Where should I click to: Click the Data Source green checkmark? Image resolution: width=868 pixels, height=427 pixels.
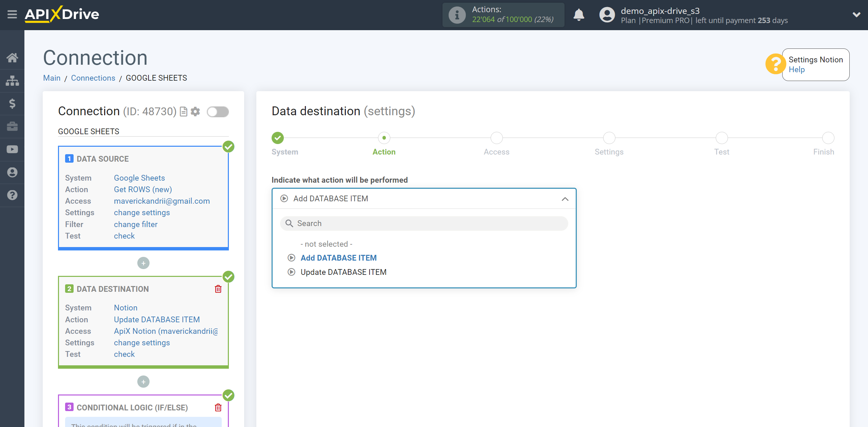229,147
